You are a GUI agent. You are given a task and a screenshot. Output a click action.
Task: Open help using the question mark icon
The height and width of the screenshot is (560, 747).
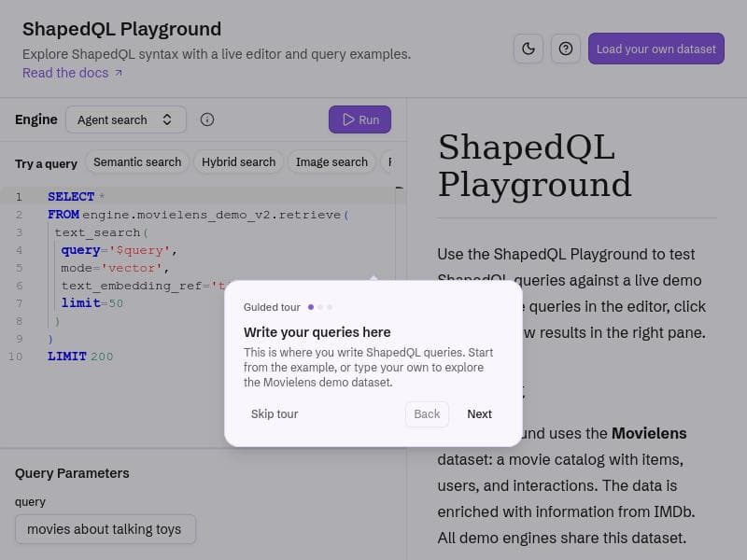[x=566, y=49]
